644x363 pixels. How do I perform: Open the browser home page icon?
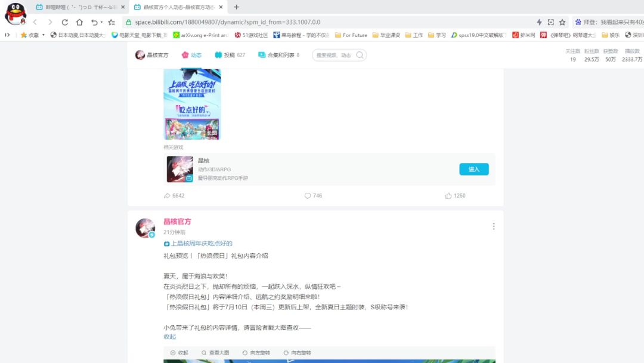pyautogui.click(x=79, y=22)
